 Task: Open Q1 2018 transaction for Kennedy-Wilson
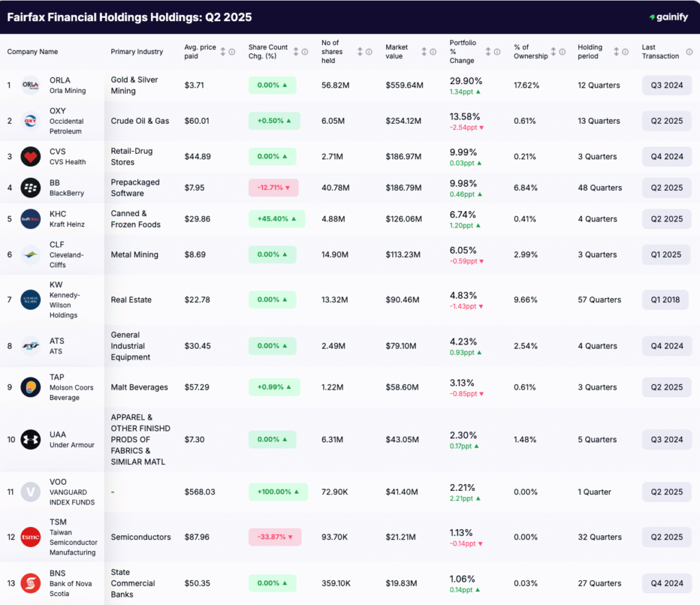point(665,300)
